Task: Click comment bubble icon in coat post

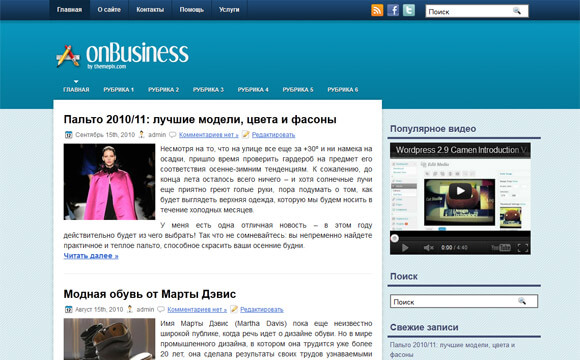Action: [x=172, y=135]
